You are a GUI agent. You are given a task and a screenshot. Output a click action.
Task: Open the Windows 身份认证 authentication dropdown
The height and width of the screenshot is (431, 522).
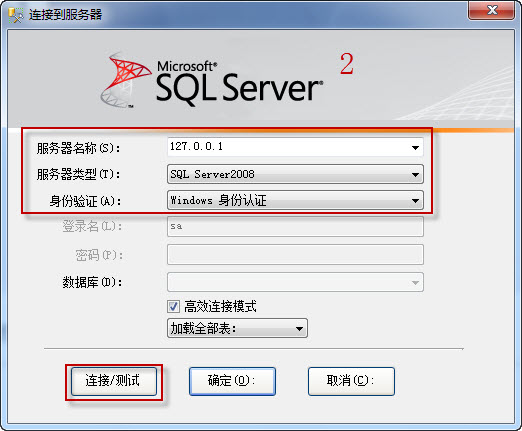(x=295, y=200)
